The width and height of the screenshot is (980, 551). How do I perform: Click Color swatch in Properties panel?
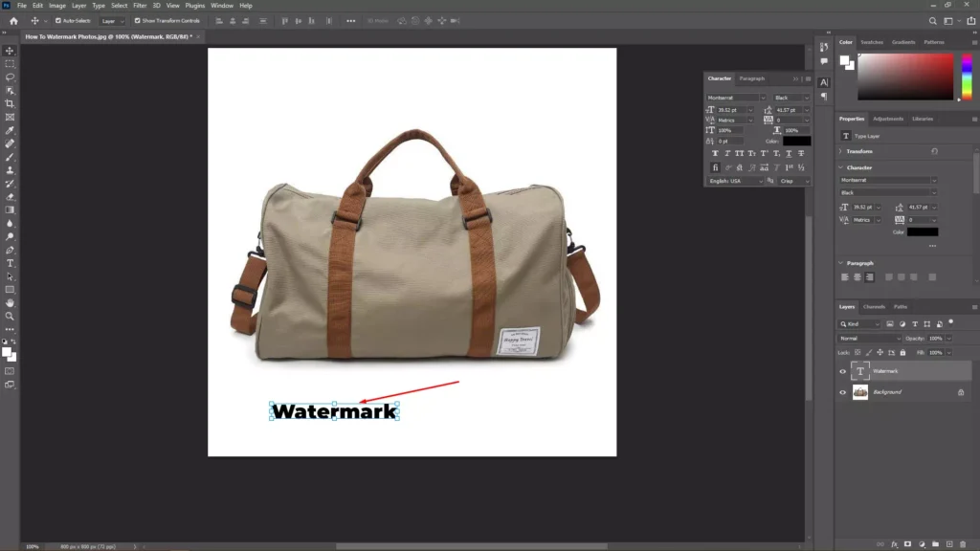point(923,231)
